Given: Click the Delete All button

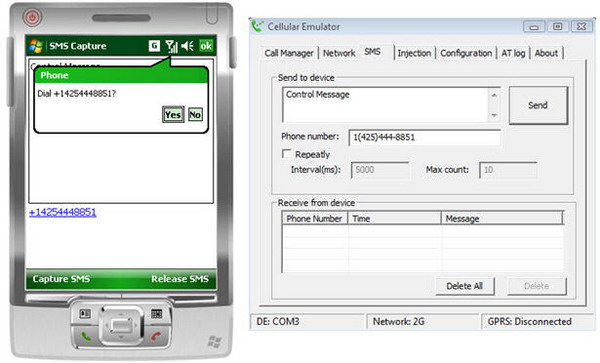Looking at the screenshot, I should click(465, 286).
